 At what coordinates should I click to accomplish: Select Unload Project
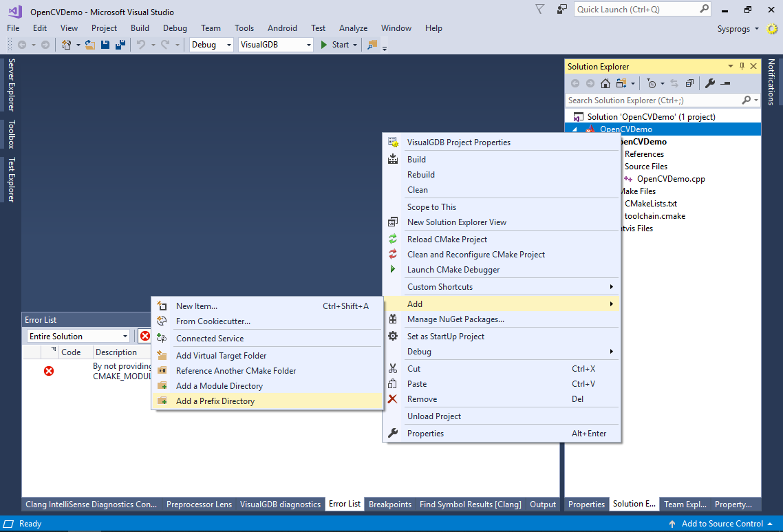[x=502, y=416]
